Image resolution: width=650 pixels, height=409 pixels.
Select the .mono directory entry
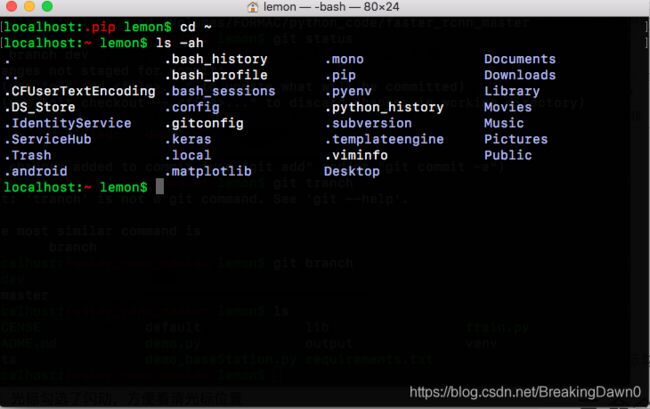click(x=344, y=59)
